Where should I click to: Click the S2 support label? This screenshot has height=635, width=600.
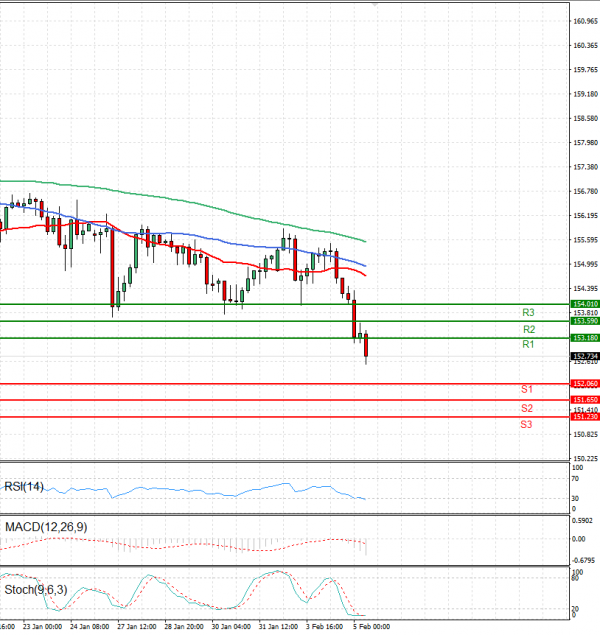tap(527, 408)
